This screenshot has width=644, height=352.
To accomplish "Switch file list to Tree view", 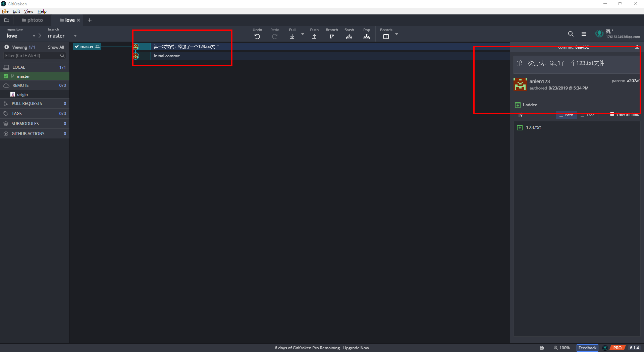I will click(588, 115).
